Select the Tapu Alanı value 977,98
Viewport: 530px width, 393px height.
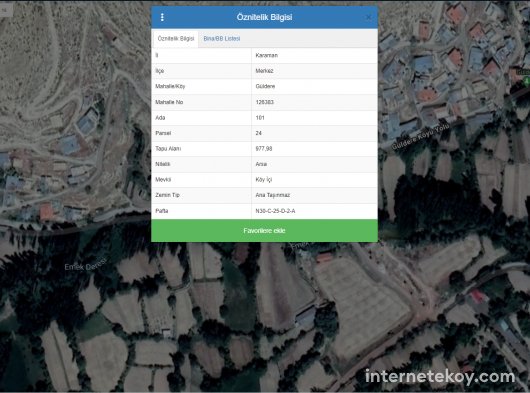(x=264, y=149)
